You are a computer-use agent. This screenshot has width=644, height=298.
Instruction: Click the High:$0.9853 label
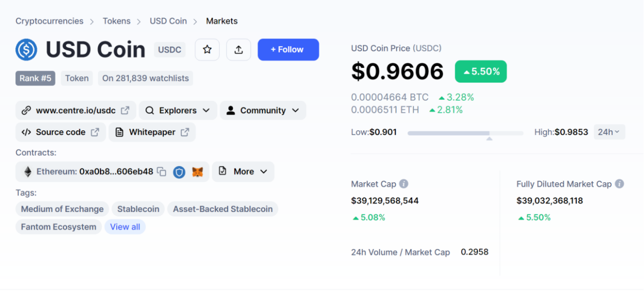tap(561, 132)
